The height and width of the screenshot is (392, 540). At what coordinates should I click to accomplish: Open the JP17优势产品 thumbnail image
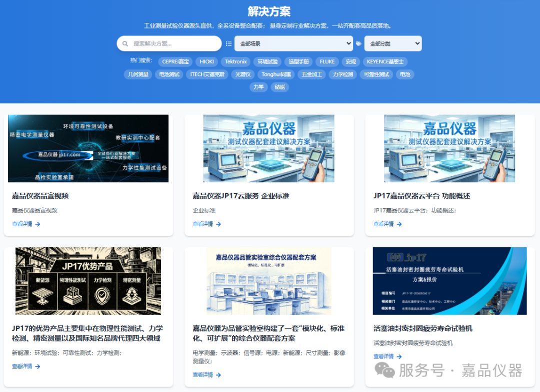click(x=88, y=281)
